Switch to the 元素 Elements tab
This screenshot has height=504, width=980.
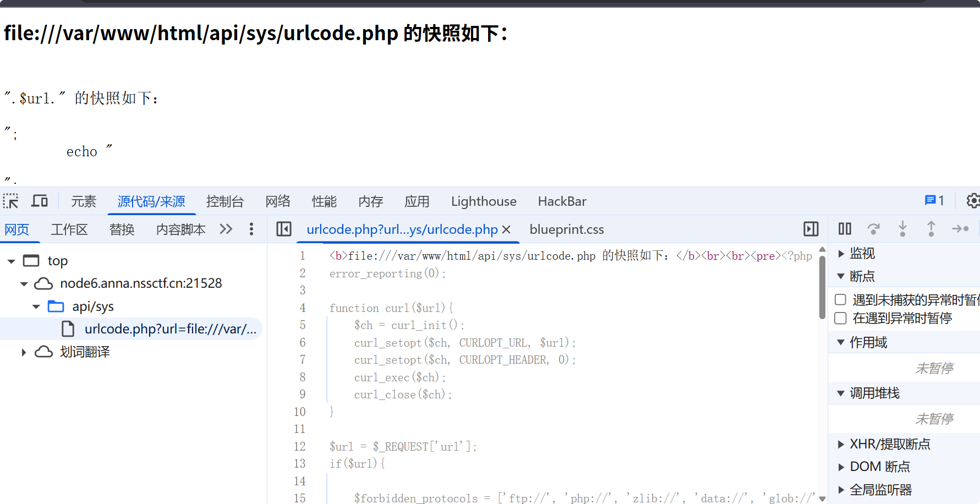84,201
